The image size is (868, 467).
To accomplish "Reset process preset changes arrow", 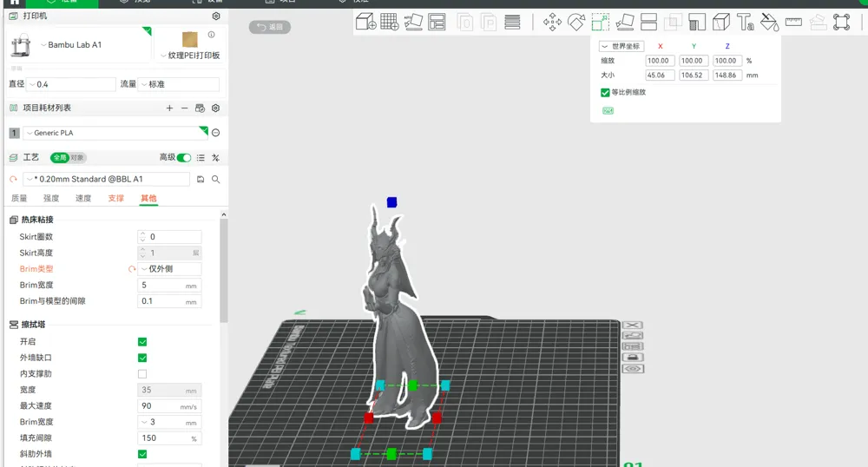I will (13, 180).
